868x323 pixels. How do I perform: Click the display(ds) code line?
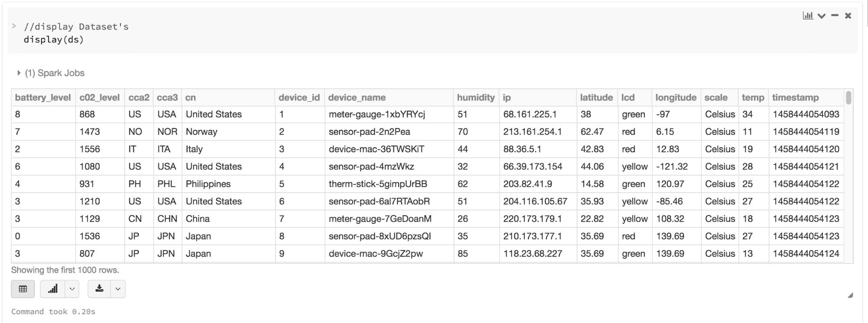pyautogui.click(x=53, y=40)
